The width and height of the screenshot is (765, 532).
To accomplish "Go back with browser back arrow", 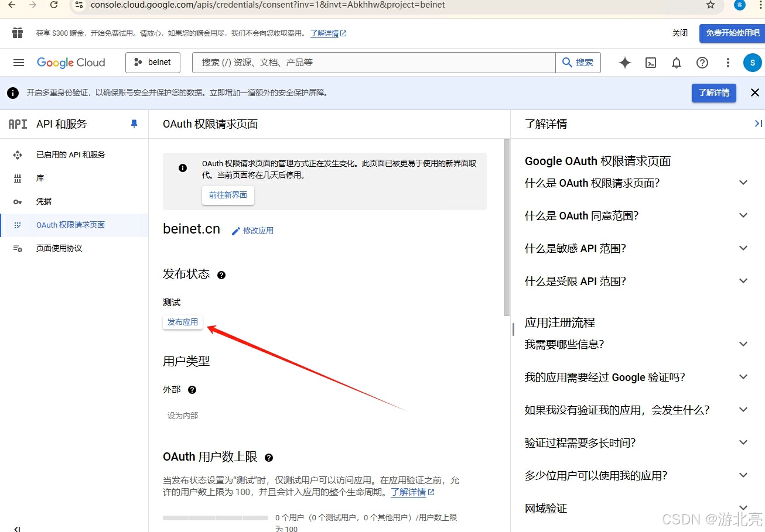I will (11, 5).
